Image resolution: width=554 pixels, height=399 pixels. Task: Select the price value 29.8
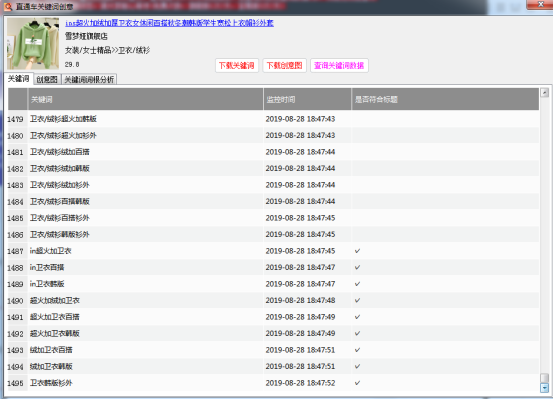[x=72, y=64]
